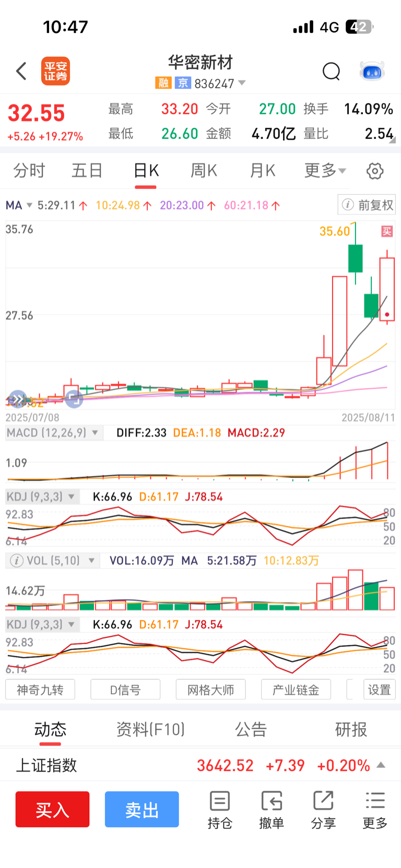Open the 研报 tab
The height and width of the screenshot is (868, 401).
[x=351, y=729]
